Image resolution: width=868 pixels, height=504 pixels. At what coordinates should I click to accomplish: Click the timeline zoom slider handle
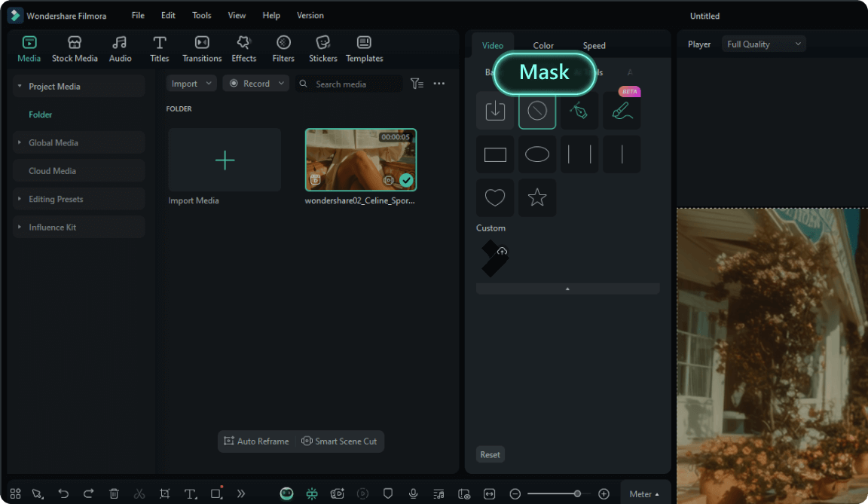click(x=578, y=493)
